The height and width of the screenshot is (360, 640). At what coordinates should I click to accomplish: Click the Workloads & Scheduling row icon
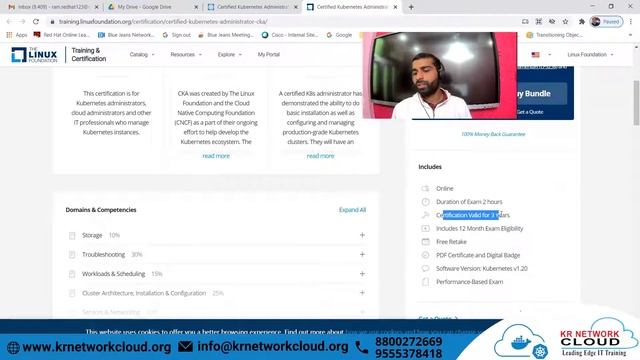(x=72, y=274)
